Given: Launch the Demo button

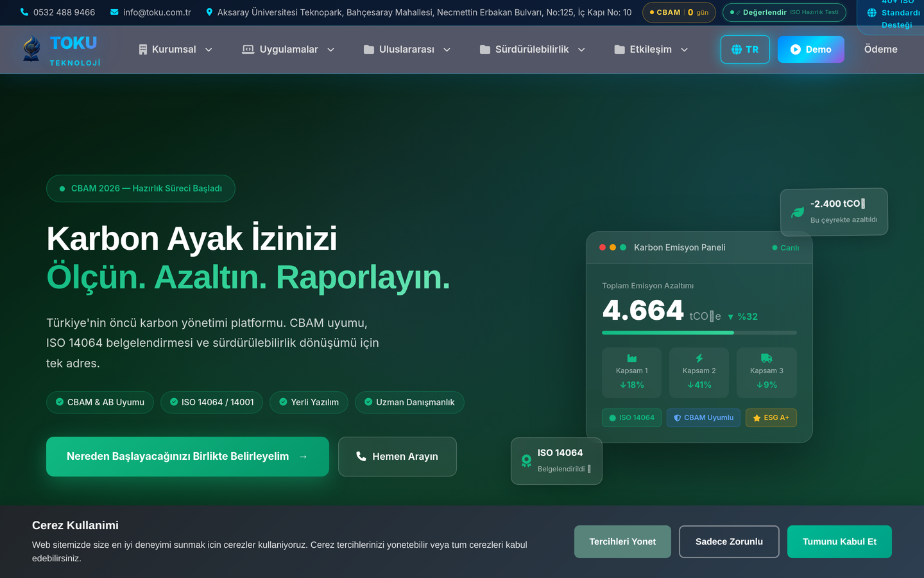Looking at the screenshot, I should click(x=811, y=49).
